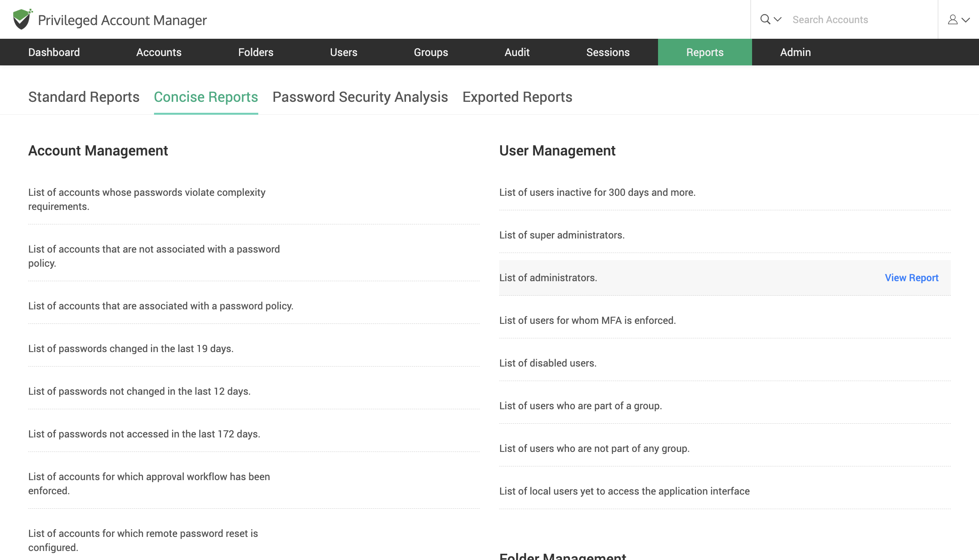Viewport: 979px width, 560px height.
Task: Open the Accounts menu tab
Action: [159, 52]
